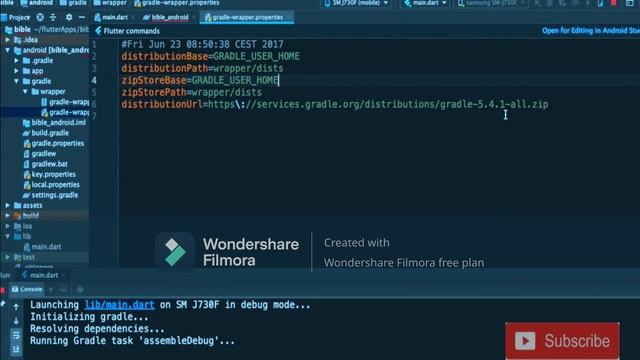Click the Flutter commands label
The image size is (640, 360).
[131, 31]
